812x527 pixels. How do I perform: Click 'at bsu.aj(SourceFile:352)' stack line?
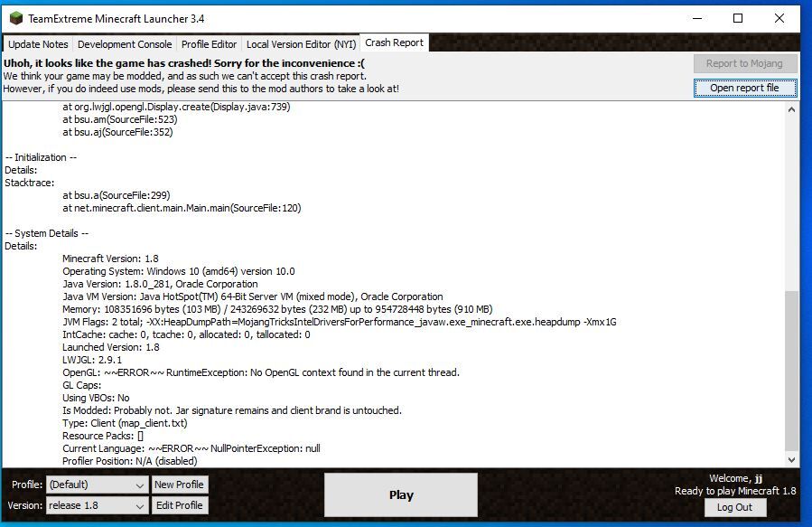click(117, 132)
